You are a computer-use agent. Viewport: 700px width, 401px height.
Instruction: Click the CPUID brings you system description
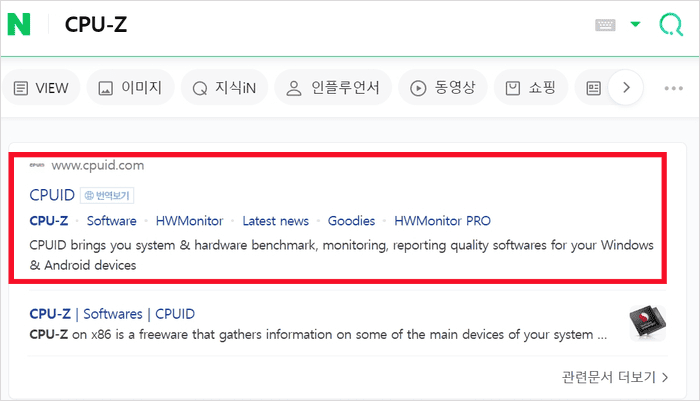[342, 255]
